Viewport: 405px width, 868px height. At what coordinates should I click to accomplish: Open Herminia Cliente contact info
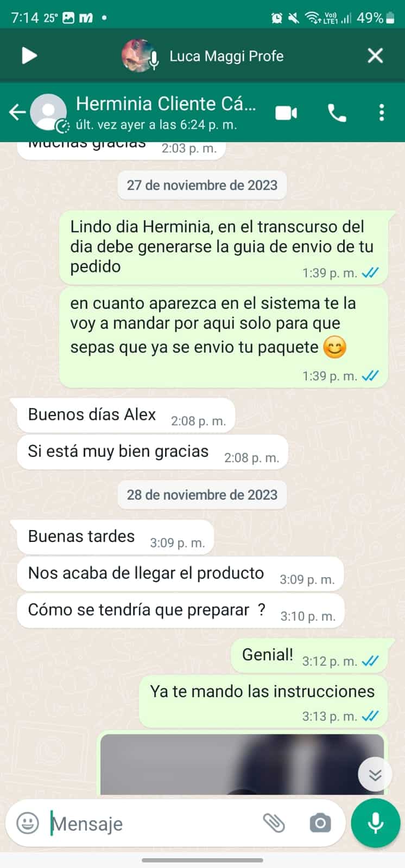pos(166,112)
